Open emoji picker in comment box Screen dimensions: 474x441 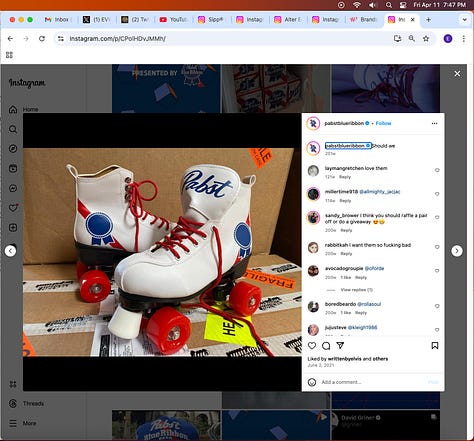(312, 382)
